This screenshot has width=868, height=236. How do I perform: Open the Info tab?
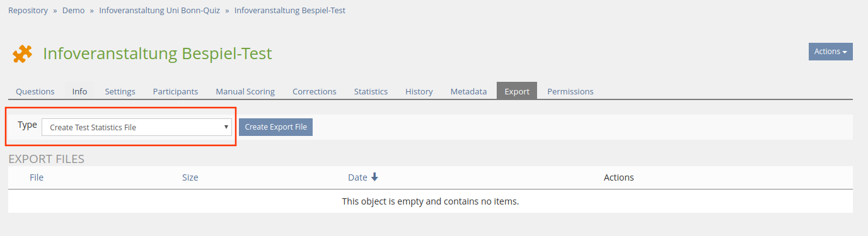[x=79, y=91]
